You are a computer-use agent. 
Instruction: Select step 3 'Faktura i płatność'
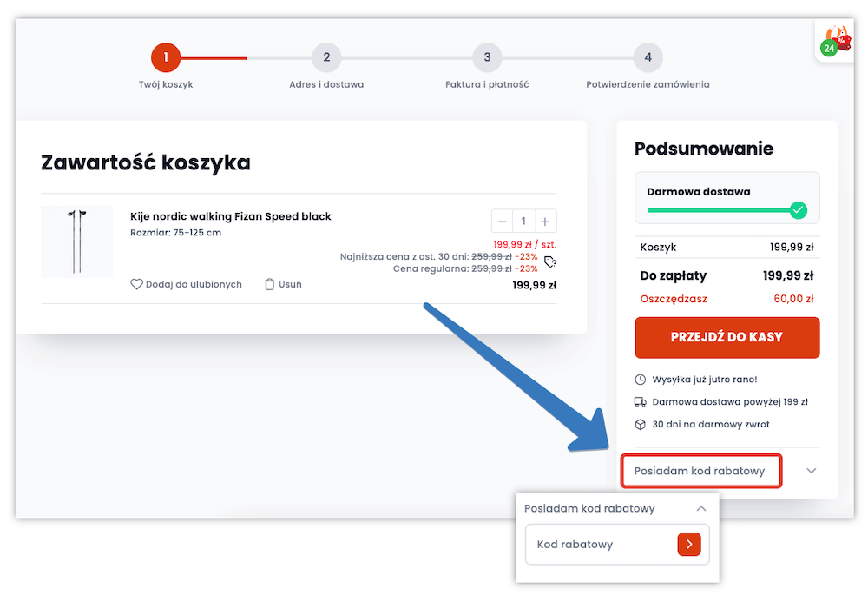487,57
